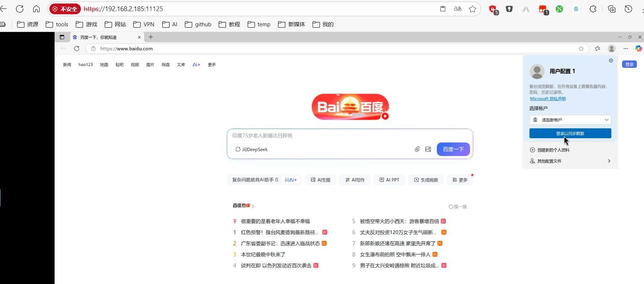Open Baidu 贴吧 link

[120, 65]
